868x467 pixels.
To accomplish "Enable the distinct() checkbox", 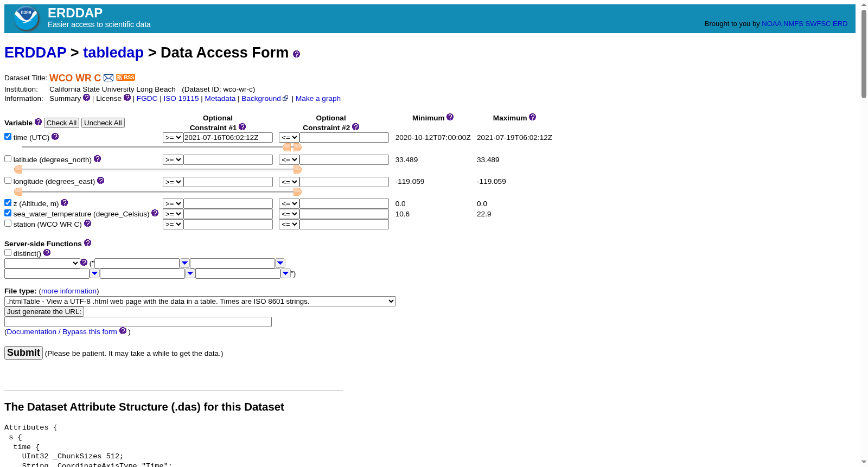I will 8,253.
